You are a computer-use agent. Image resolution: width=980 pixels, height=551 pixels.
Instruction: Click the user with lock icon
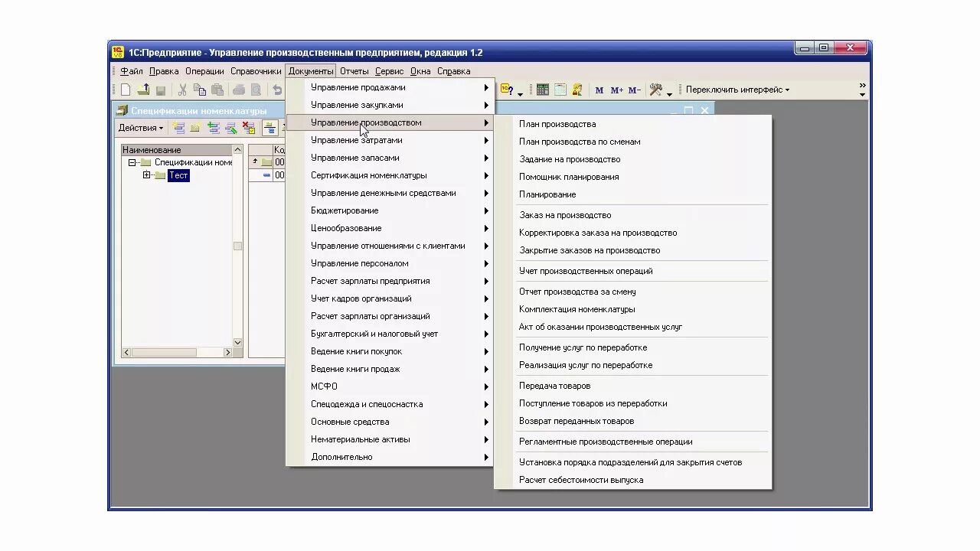pyautogui.click(x=577, y=90)
